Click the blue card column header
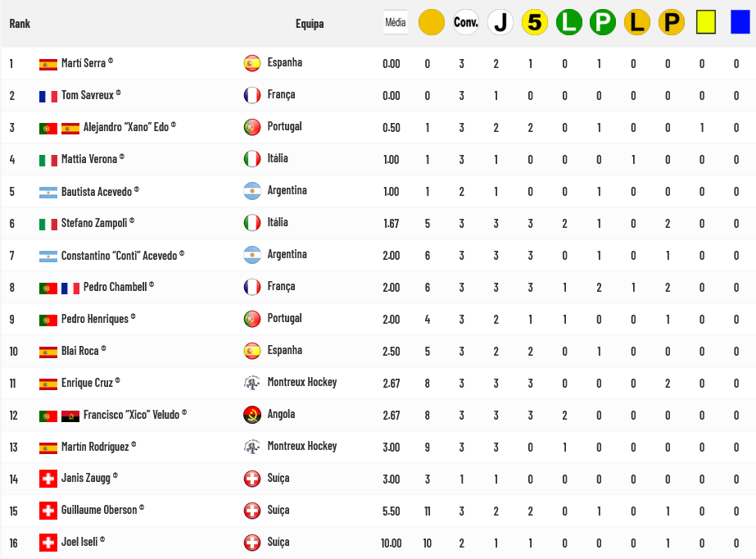Screen dimensions: 756x559 (740, 22)
